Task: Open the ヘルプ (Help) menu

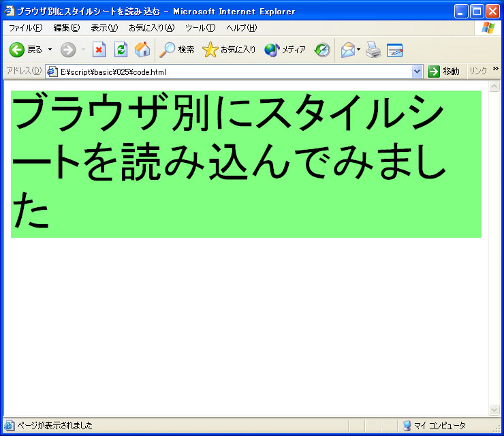Action: click(241, 28)
